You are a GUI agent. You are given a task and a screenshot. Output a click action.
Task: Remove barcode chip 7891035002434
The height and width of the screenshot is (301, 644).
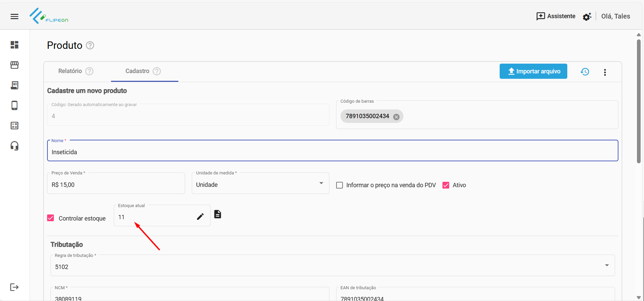coord(396,117)
